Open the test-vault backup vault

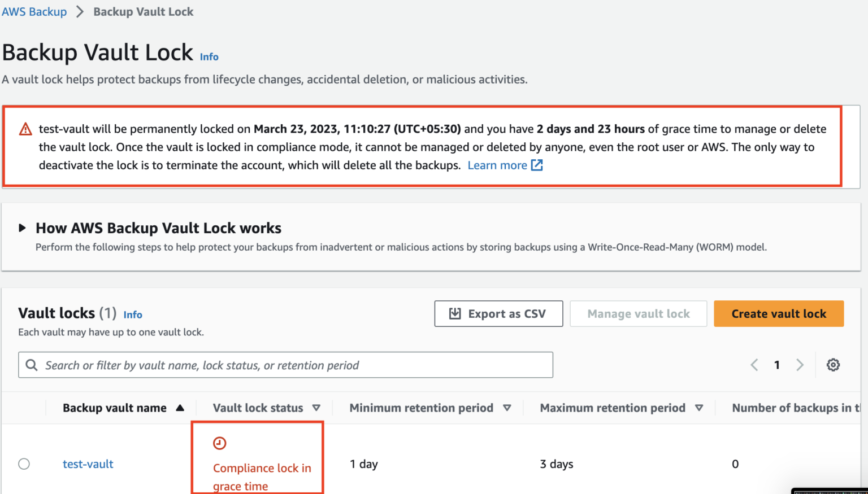tap(88, 464)
